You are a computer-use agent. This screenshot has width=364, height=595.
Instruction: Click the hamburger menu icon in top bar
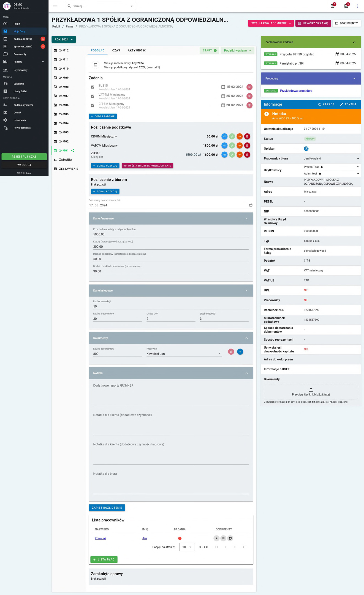[55, 6]
